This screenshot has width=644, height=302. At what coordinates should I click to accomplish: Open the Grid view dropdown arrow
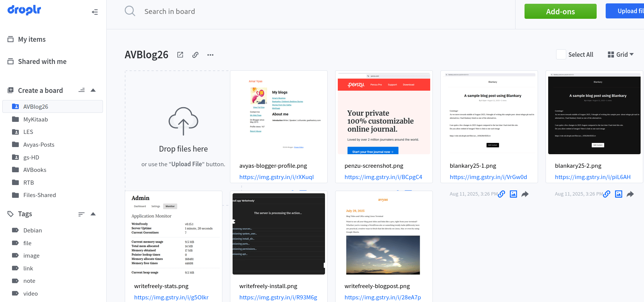632,55
